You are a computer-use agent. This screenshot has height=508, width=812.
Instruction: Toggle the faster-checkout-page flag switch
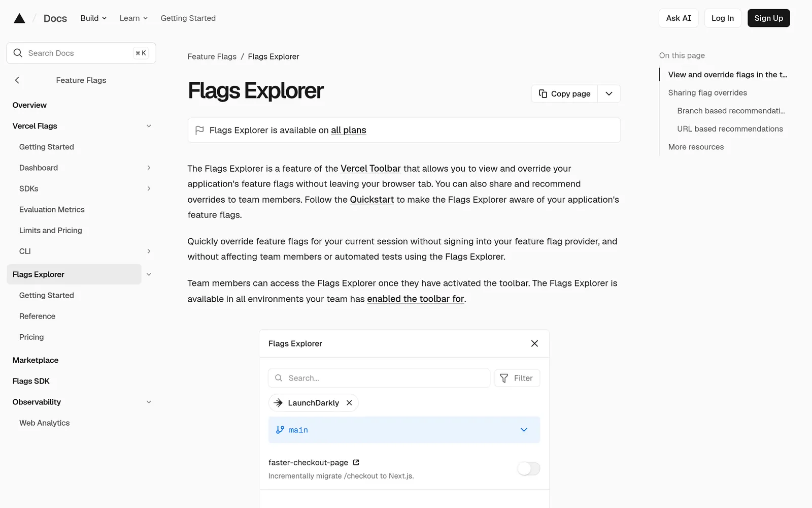click(528, 468)
